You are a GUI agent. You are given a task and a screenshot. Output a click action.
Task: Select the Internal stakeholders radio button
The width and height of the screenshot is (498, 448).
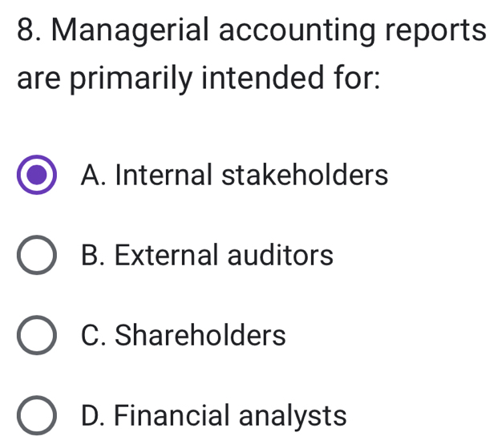[36, 176]
